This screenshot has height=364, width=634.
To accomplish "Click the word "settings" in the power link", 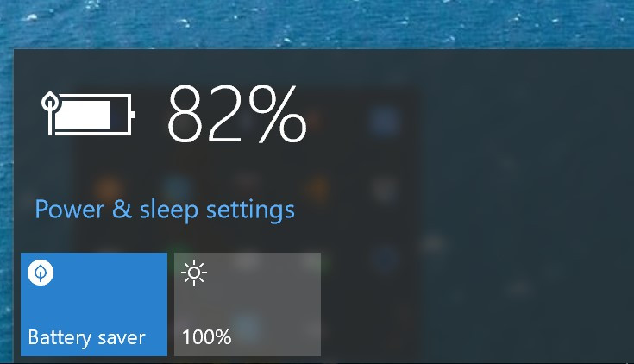I will click(x=250, y=210).
